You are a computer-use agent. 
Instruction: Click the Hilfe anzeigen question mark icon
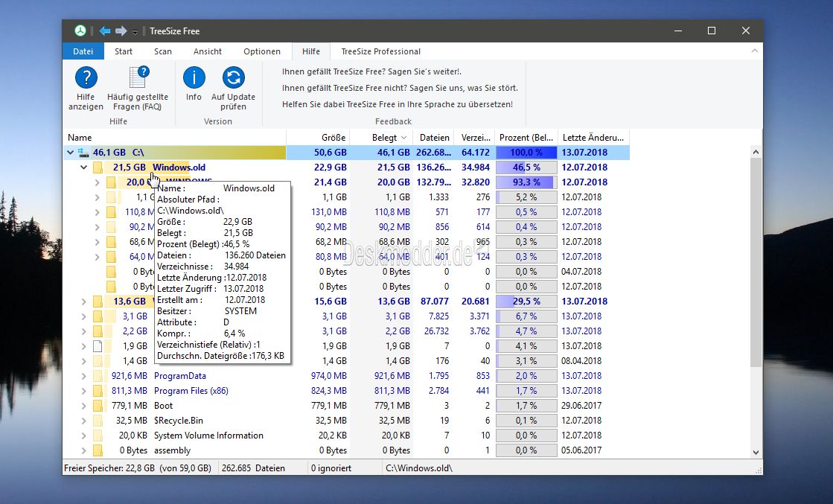(86, 78)
